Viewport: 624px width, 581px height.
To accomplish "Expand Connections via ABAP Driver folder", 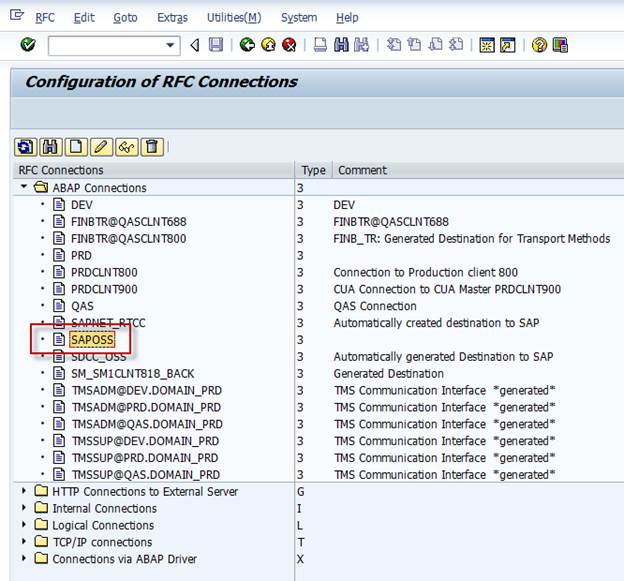I will click(24, 558).
